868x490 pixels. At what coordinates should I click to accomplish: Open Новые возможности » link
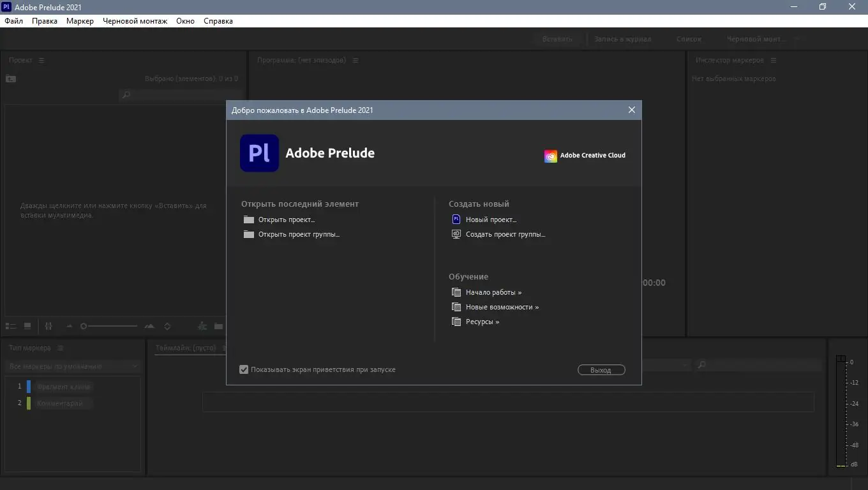(x=502, y=307)
